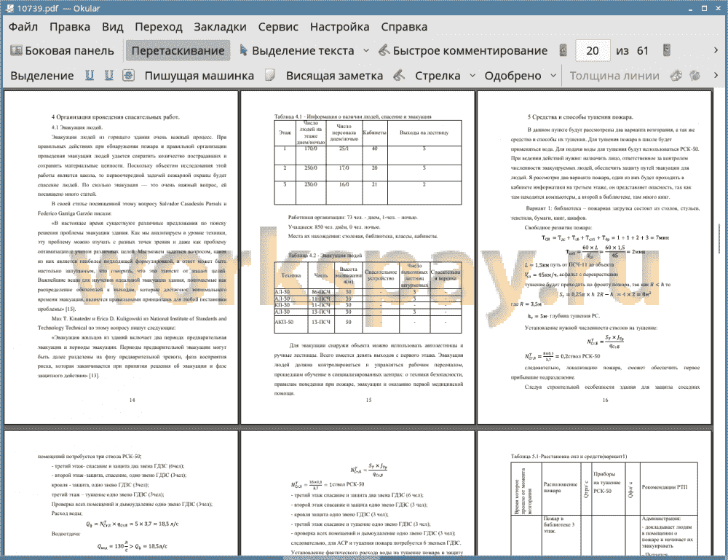728x560 pixels.
Task: Expand the Одобрено stamp dropdown arrow
Action: click(x=553, y=75)
